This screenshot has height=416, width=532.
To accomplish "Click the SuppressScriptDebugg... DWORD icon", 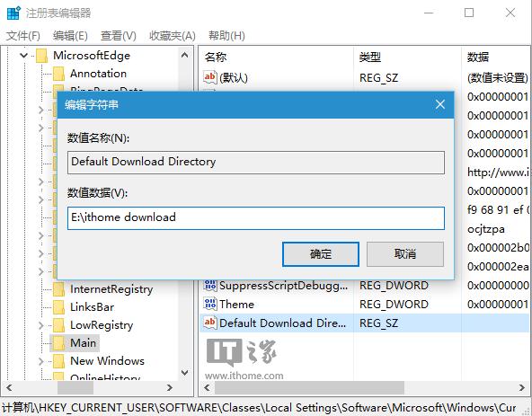I will (x=210, y=285).
